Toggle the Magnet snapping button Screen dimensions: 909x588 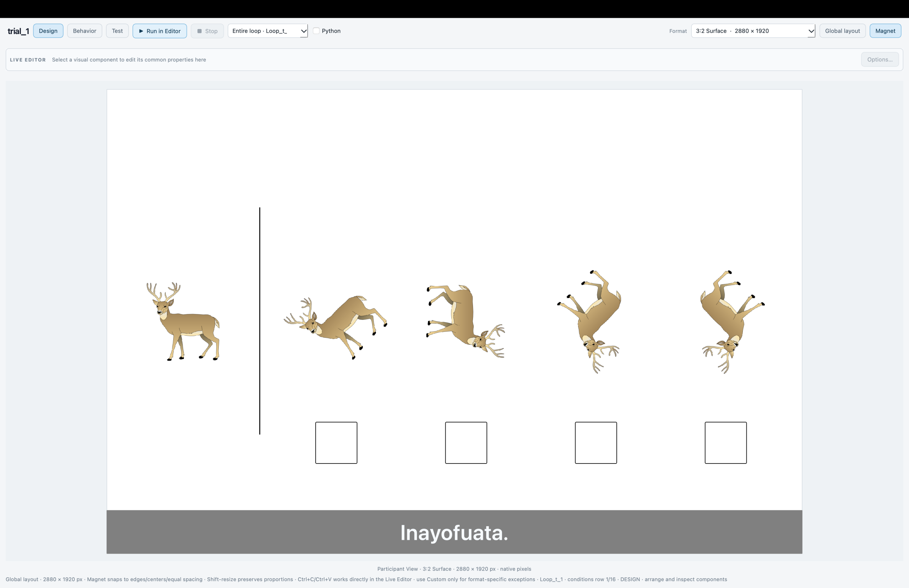tap(885, 31)
